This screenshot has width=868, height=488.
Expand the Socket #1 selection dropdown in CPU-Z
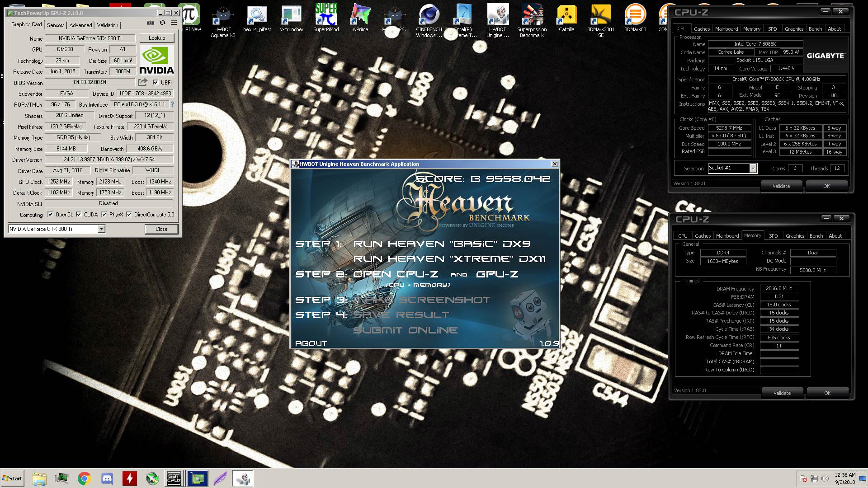753,169
